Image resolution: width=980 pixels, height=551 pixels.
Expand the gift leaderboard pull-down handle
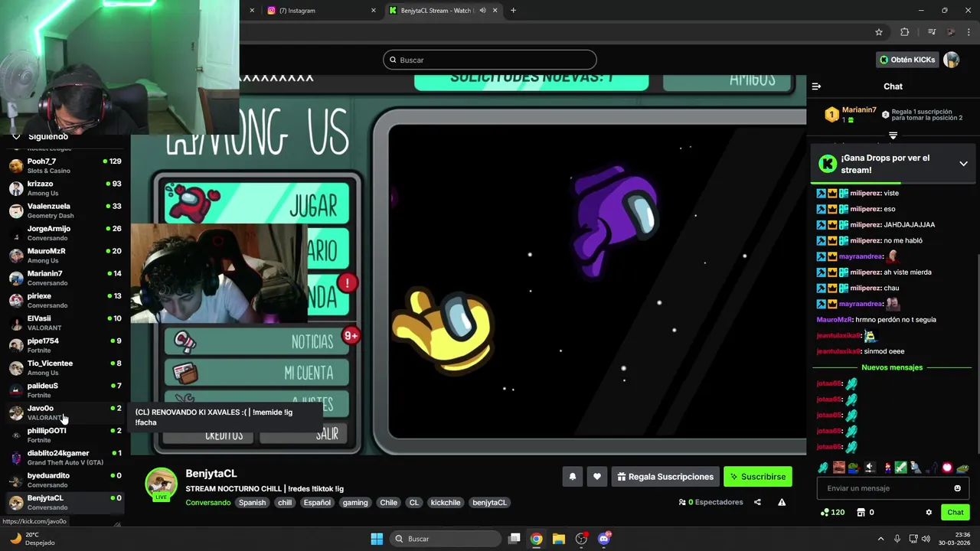[x=893, y=135]
